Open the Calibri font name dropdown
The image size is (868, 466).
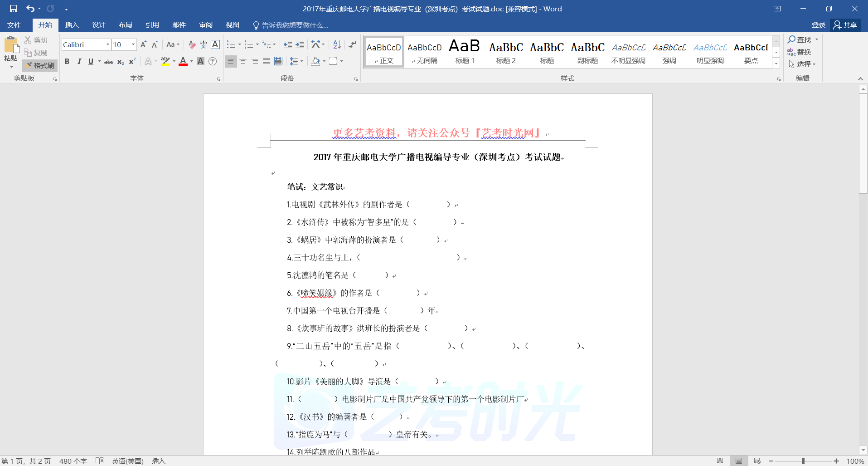(108, 44)
